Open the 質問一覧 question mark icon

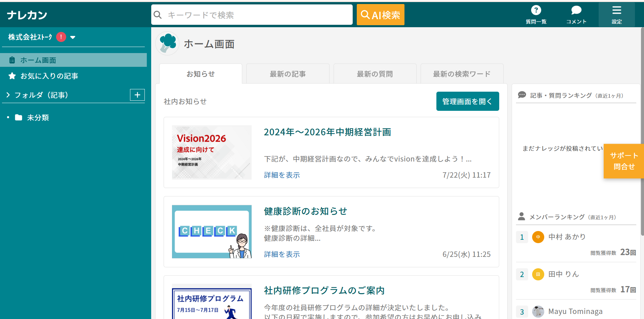536,10
